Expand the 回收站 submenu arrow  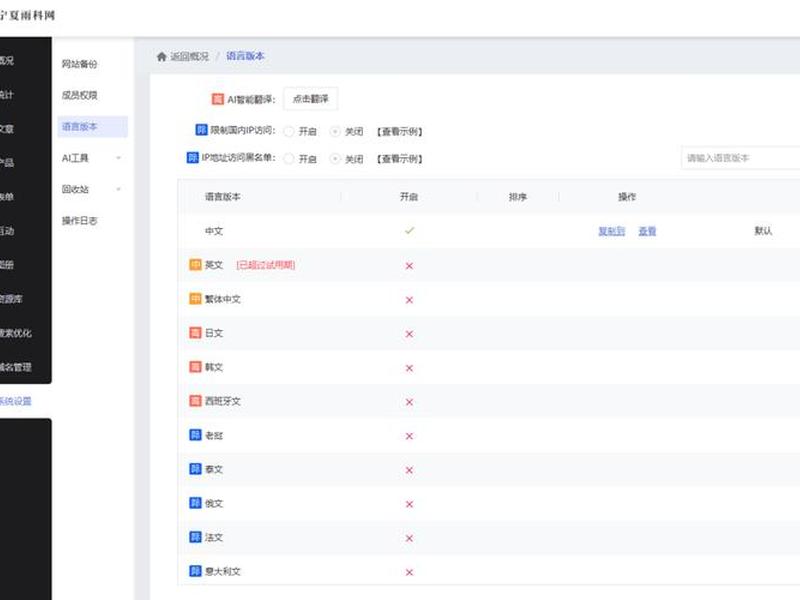[118, 189]
